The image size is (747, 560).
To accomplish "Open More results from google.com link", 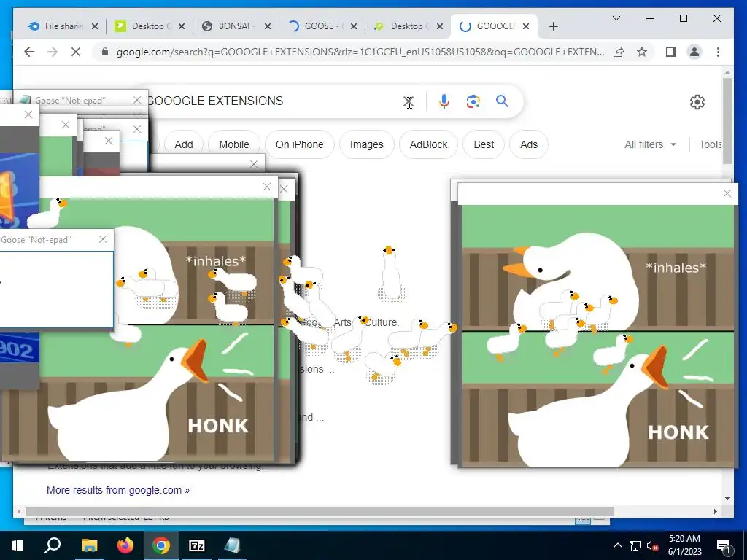I will click(x=118, y=490).
